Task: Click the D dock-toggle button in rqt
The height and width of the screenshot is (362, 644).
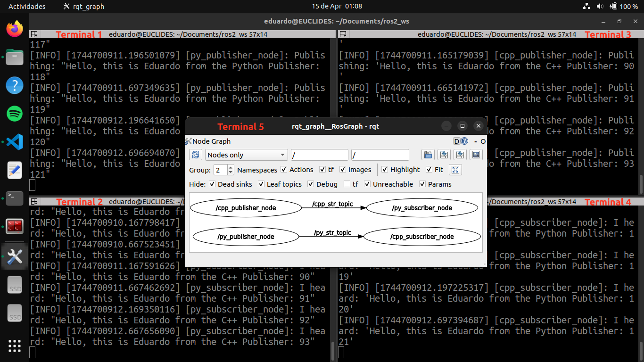Action: click(456, 141)
